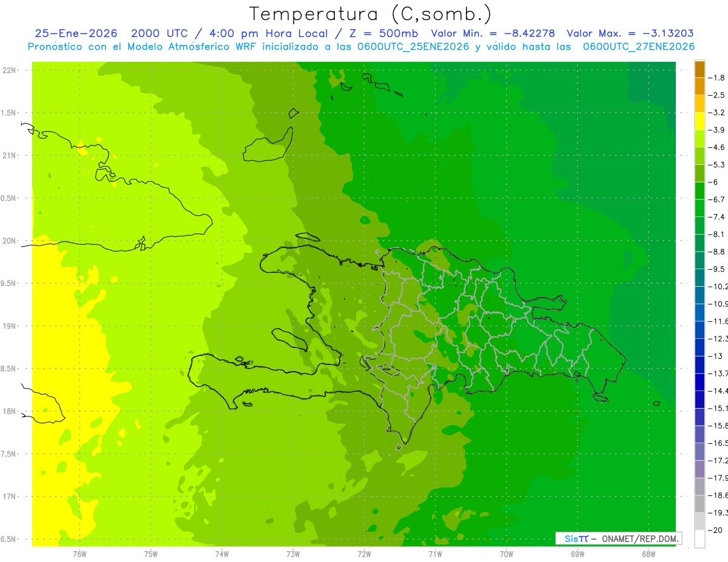The height and width of the screenshot is (562, 728).
Task: Click the "Valor Max. = -3.13203" value
Action: click(x=630, y=33)
